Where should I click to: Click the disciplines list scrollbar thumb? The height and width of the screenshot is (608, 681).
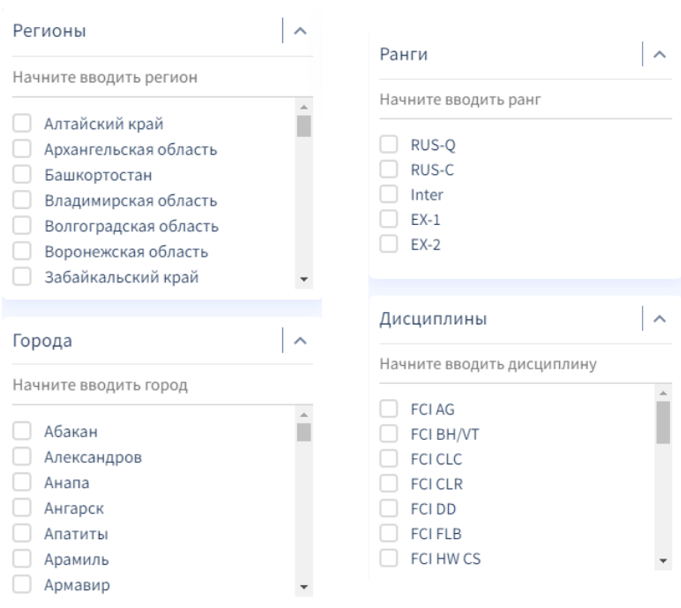click(x=662, y=422)
